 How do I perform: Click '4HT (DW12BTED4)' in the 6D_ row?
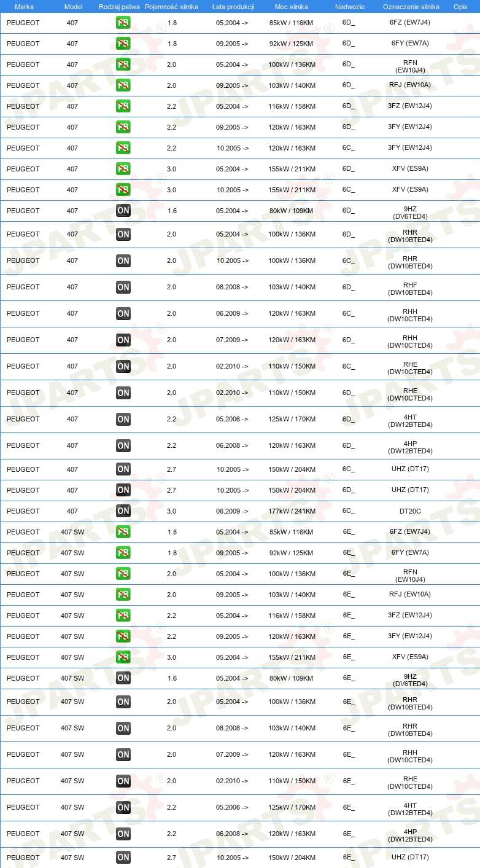tap(410, 421)
